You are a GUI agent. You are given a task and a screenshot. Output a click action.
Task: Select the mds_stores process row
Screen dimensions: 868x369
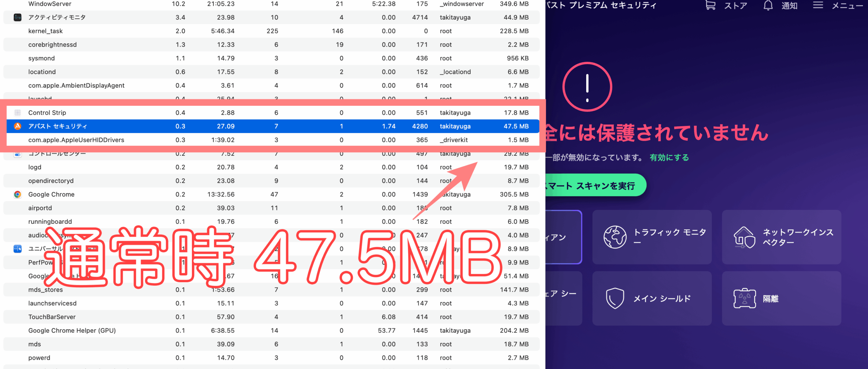pos(271,290)
